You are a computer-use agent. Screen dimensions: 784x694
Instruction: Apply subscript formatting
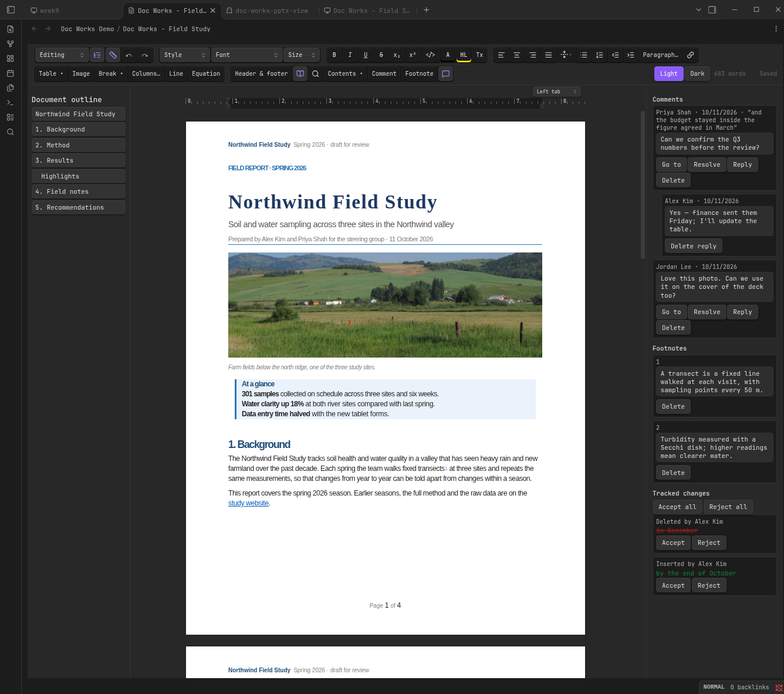(x=397, y=55)
